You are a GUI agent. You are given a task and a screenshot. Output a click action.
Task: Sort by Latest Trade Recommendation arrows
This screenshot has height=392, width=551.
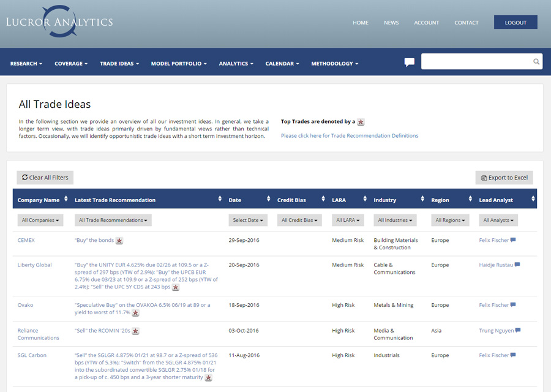pyautogui.click(x=220, y=199)
